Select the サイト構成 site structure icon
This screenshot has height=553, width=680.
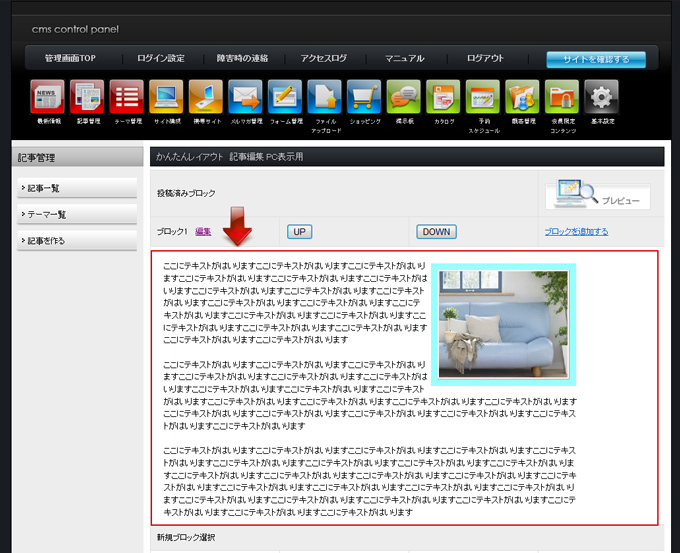166,98
